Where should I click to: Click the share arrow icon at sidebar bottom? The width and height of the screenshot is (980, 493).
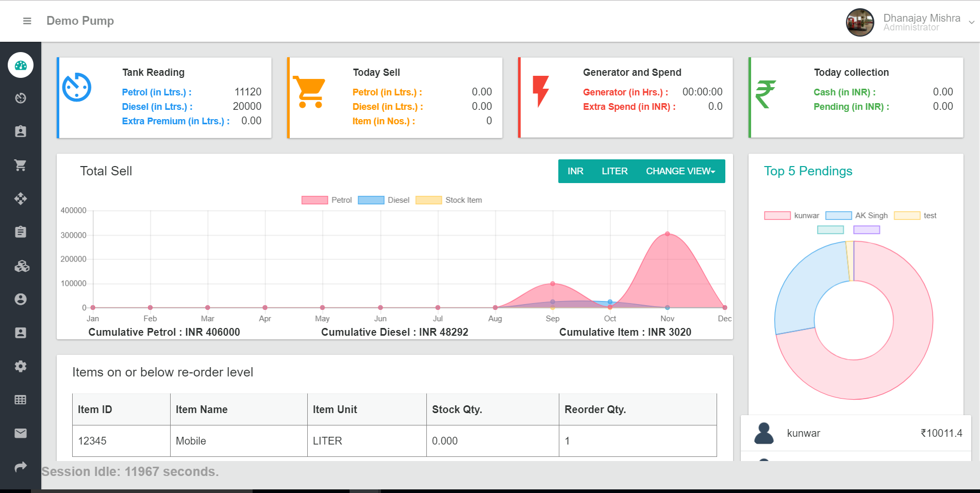tap(21, 467)
